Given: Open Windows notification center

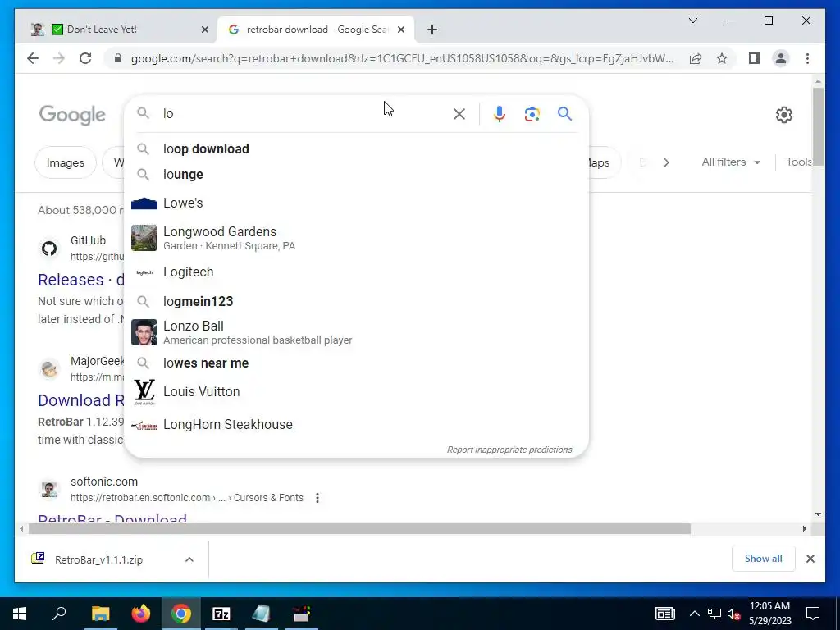Looking at the screenshot, I should [x=813, y=614].
